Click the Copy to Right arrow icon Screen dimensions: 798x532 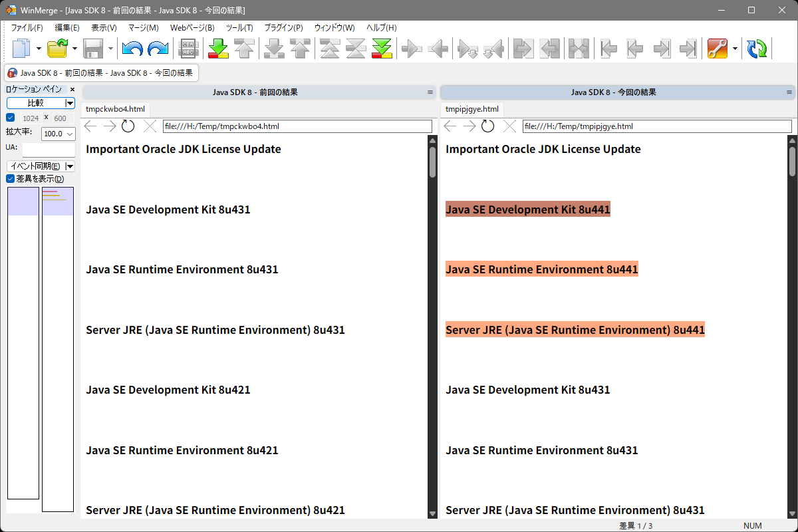[x=412, y=49]
